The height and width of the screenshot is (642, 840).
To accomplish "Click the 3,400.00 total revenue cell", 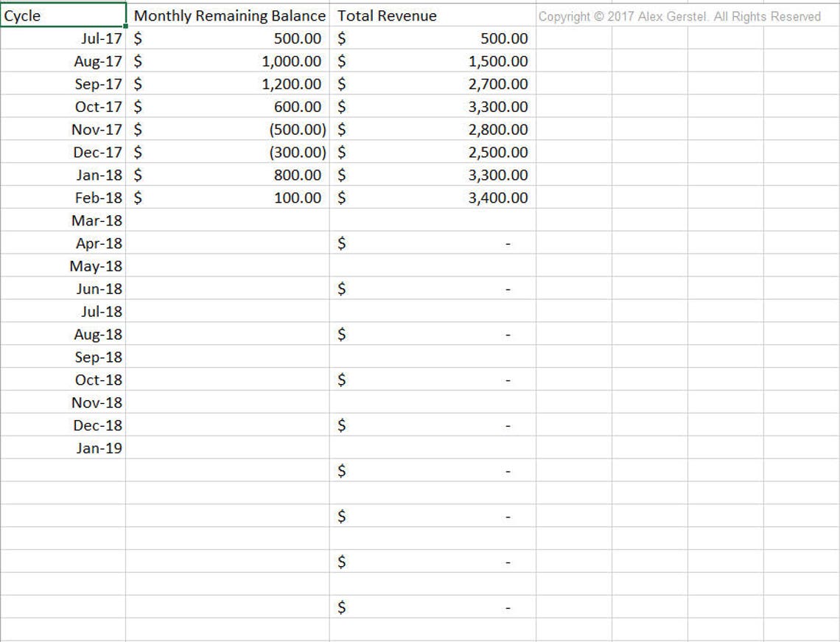I will point(431,198).
